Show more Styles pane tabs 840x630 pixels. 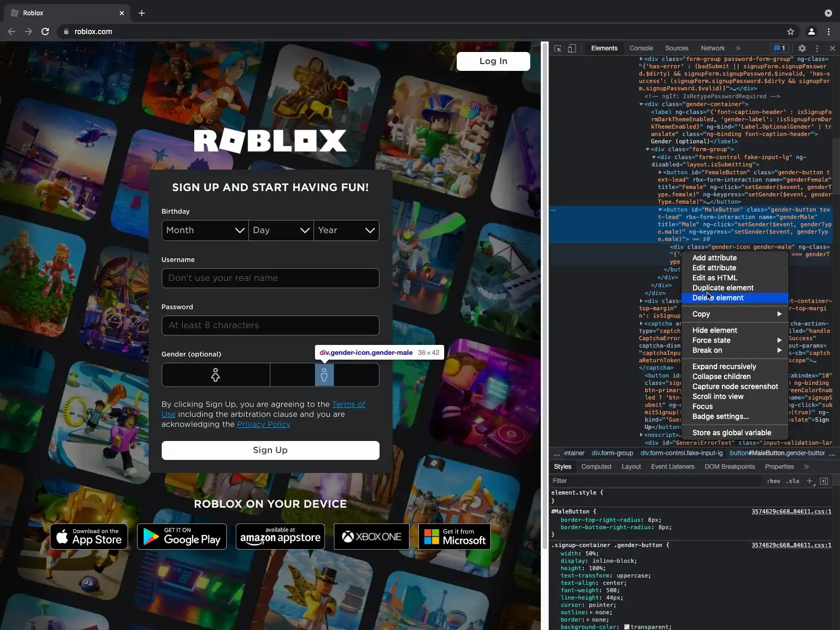806,467
